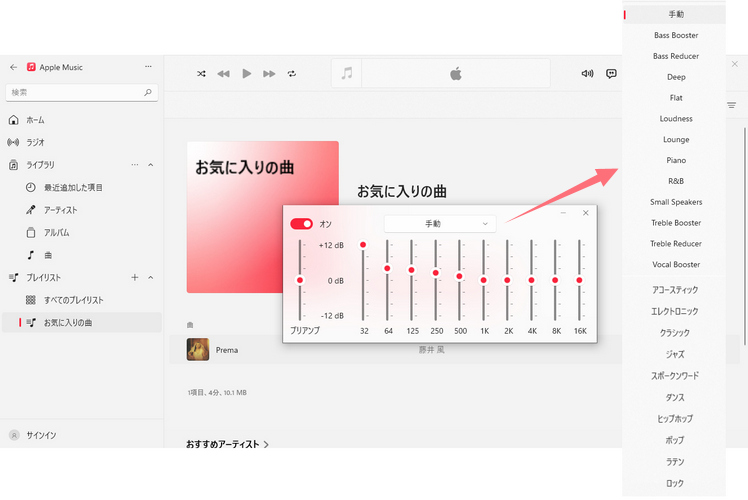The height and width of the screenshot is (500, 748).
Task: Choose the アコースティック acoustic preset
Action: 675,290
